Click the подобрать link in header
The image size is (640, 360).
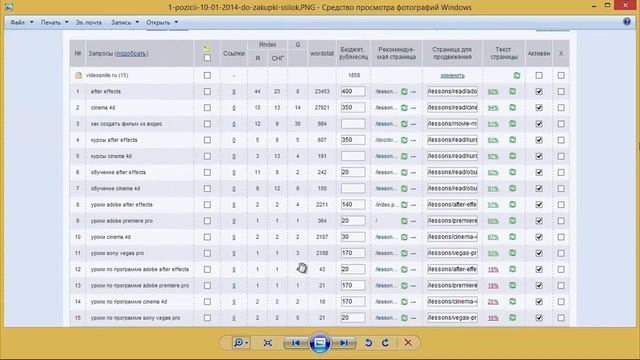point(131,53)
